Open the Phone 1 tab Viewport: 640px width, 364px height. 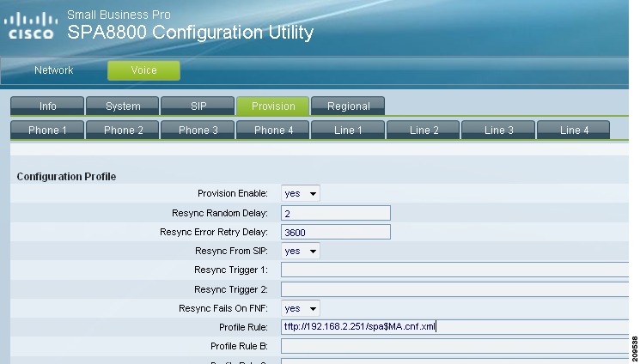(47, 130)
